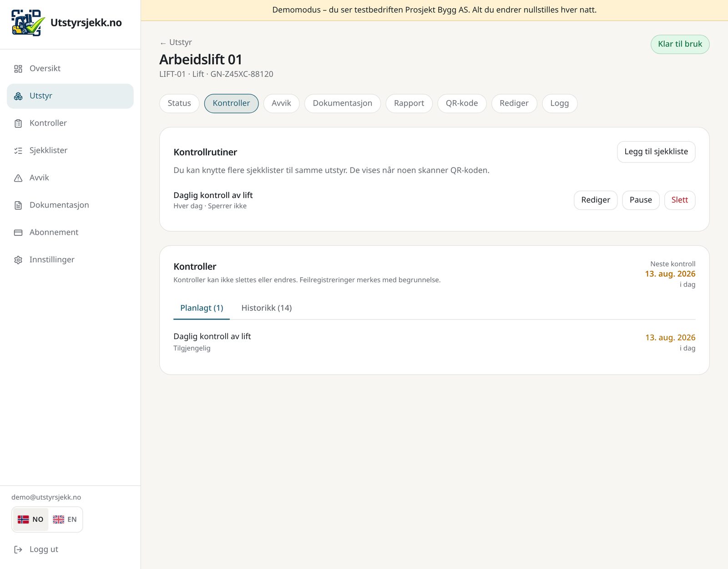Click the Dokumentasjon file icon in sidebar
The height and width of the screenshot is (569, 728).
[18, 205]
